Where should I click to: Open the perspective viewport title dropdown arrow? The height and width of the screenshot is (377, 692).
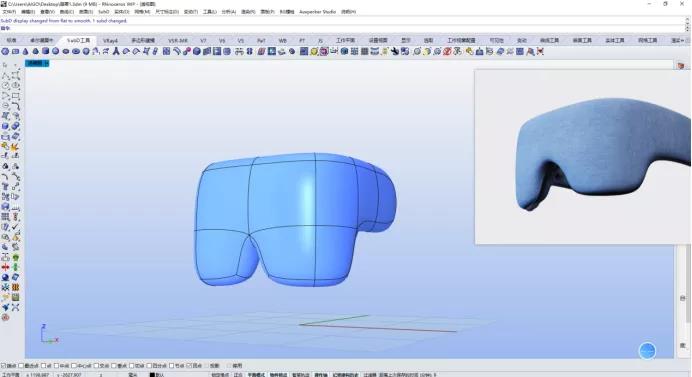tap(46, 63)
